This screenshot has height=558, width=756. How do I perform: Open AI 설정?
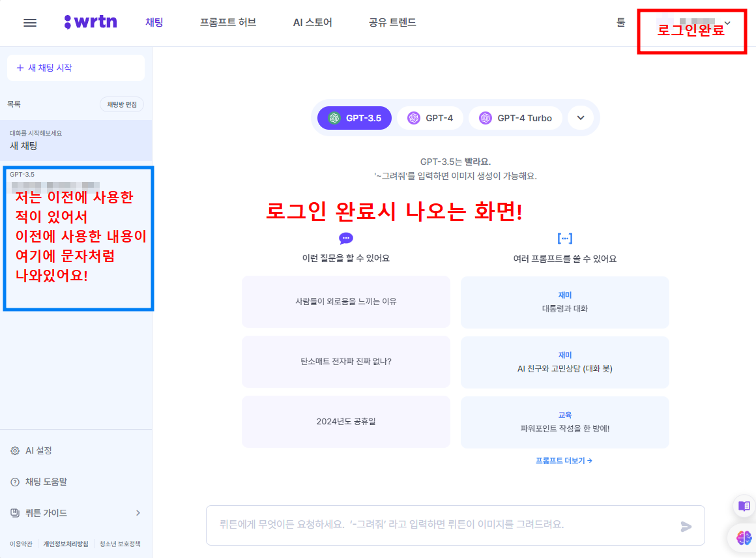(x=38, y=450)
